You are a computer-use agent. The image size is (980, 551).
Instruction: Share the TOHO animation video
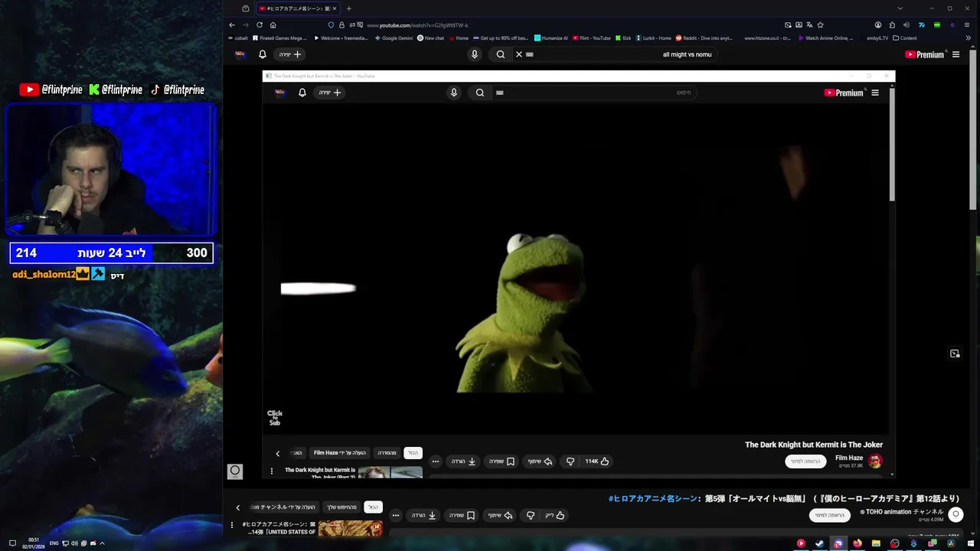click(500, 516)
